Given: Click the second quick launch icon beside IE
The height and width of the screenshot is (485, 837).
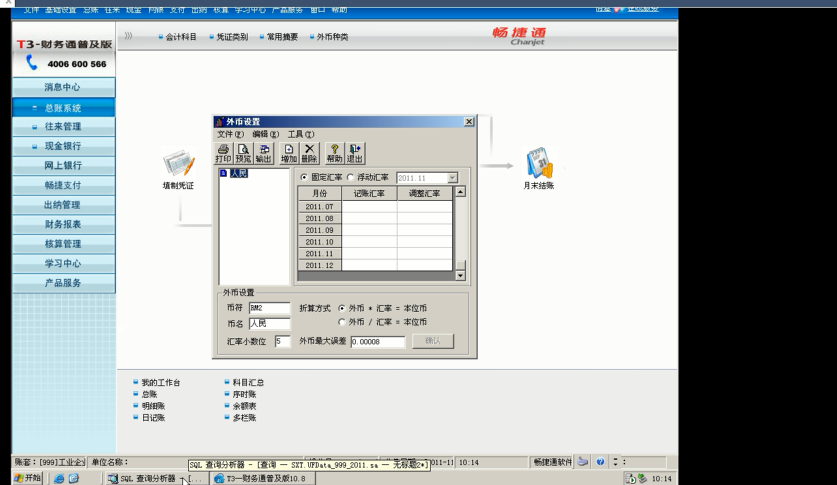Looking at the screenshot, I should coord(74,479).
